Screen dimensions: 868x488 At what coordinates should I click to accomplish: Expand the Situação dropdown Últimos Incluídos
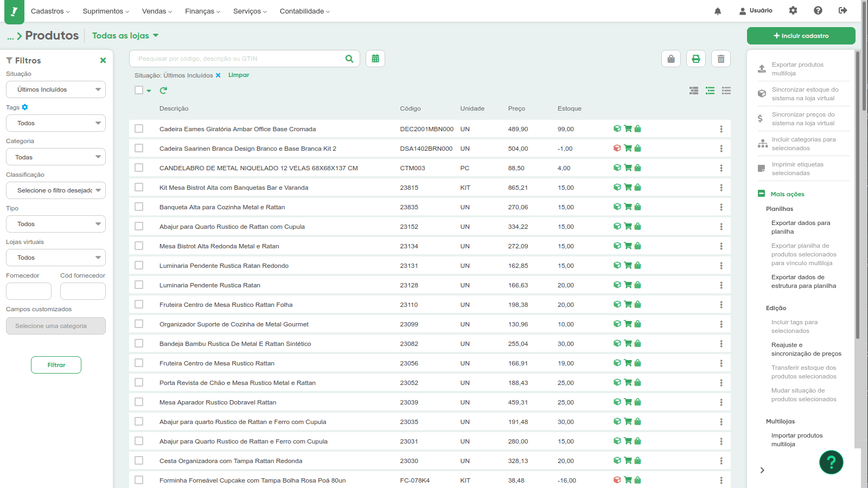[56, 89]
